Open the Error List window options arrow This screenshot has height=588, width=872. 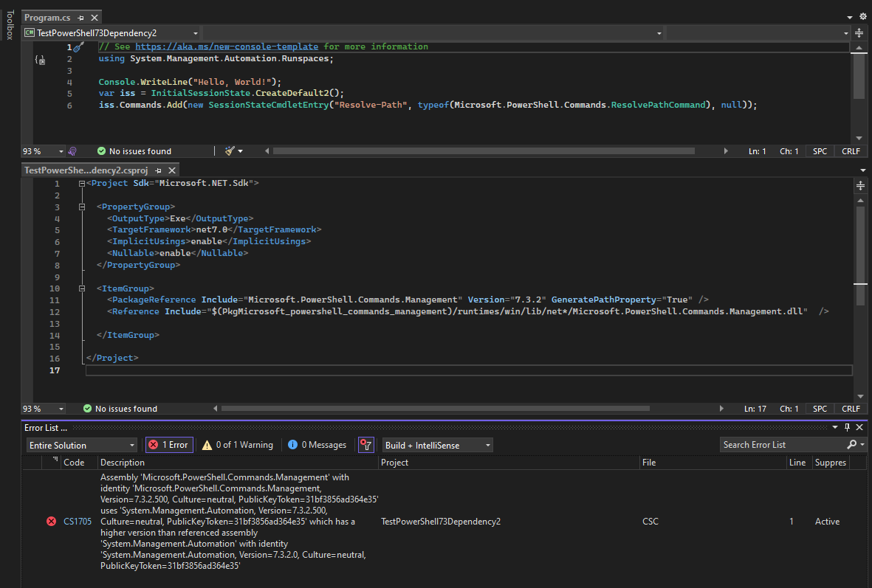[x=835, y=427]
